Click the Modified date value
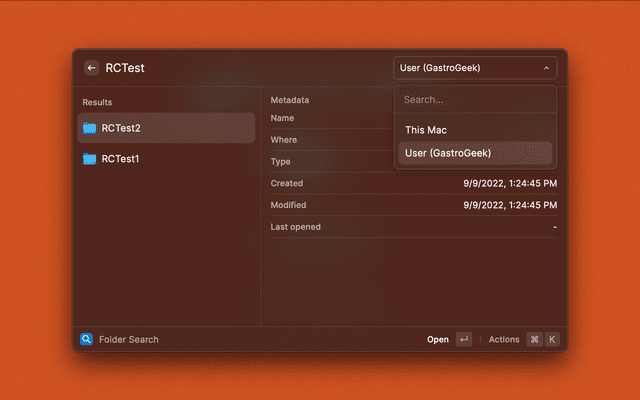 [x=510, y=205]
